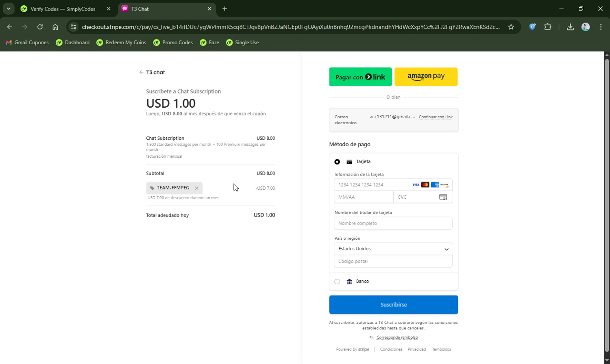Click the email field acc131211@gmail
The height and width of the screenshot is (364, 610).
point(392,117)
